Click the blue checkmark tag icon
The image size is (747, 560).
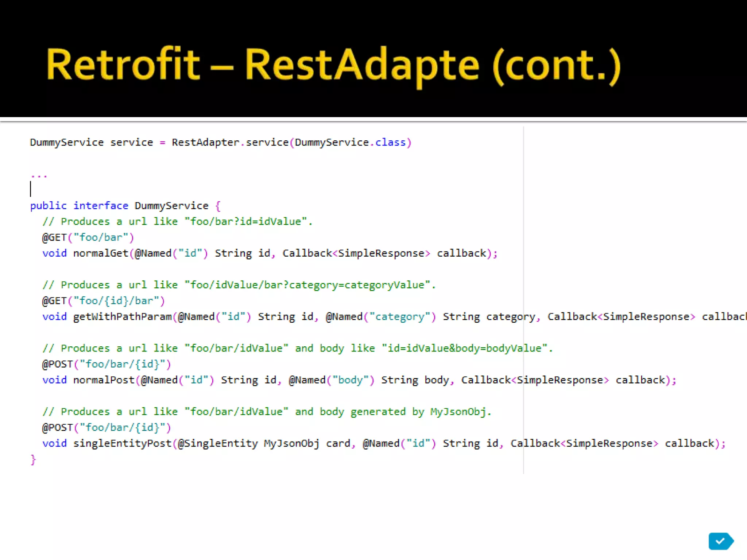(x=720, y=541)
